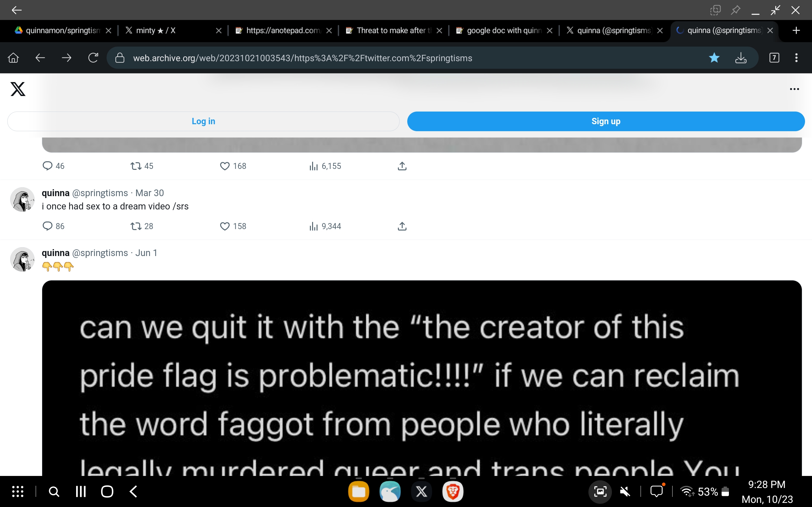Open new browser tab with plus icon
Viewport: 812px width, 507px height.
click(x=796, y=30)
